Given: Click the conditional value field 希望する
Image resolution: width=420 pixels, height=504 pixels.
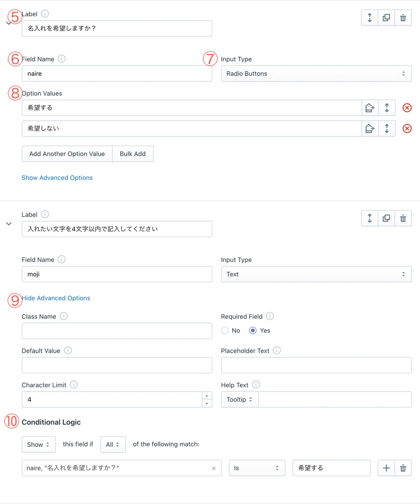Looking at the screenshot, I should 331,468.
